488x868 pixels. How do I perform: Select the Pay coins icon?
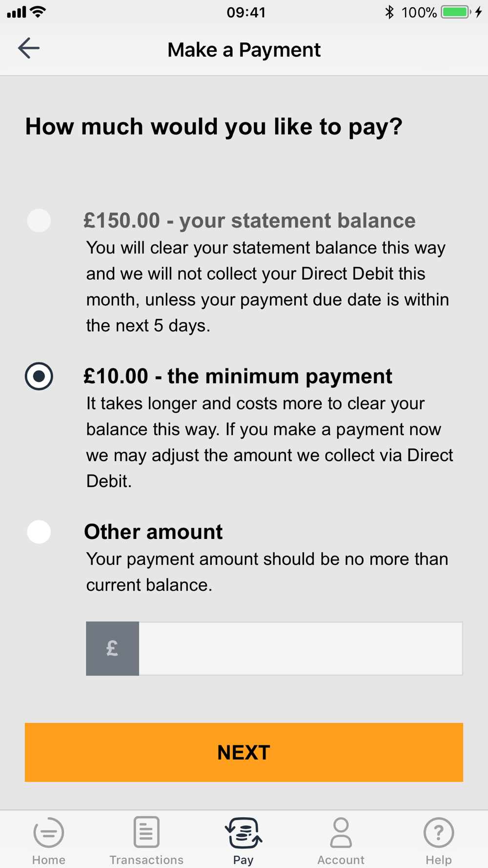coord(244,833)
